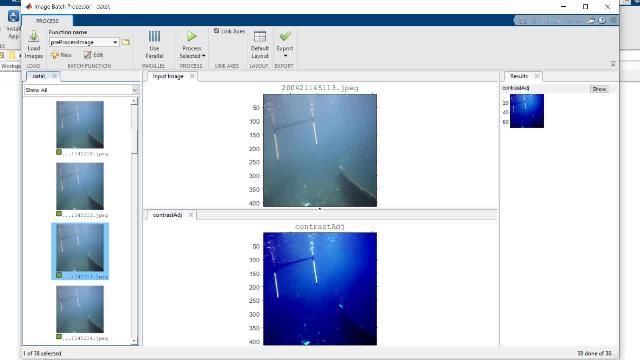Click the input image axes
The width and height of the screenshot is (640, 360).
click(320, 150)
